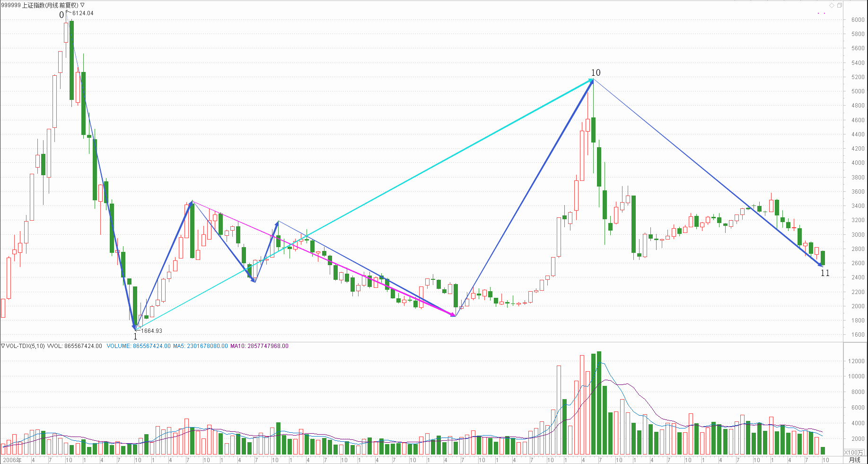Viewport: 868px width, 464px height.
Task: Expand the VOL-TDX indicator triangle menu
Action: [3, 346]
